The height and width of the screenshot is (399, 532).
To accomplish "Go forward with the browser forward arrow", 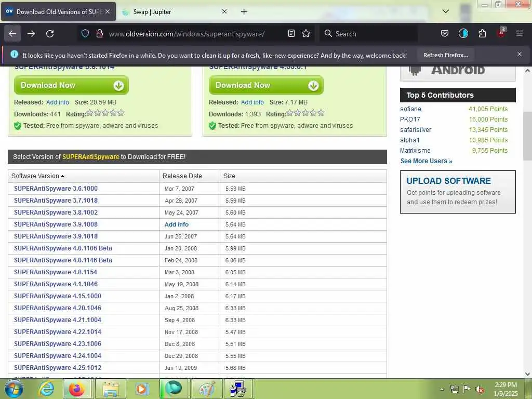I will pos(31,34).
